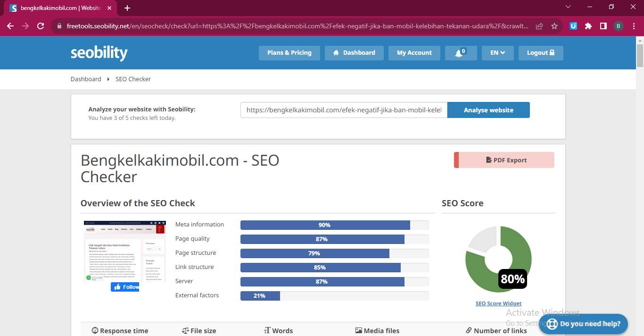Open My Account
The height and width of the screenshot is (336, 644).
click(414, 53)
